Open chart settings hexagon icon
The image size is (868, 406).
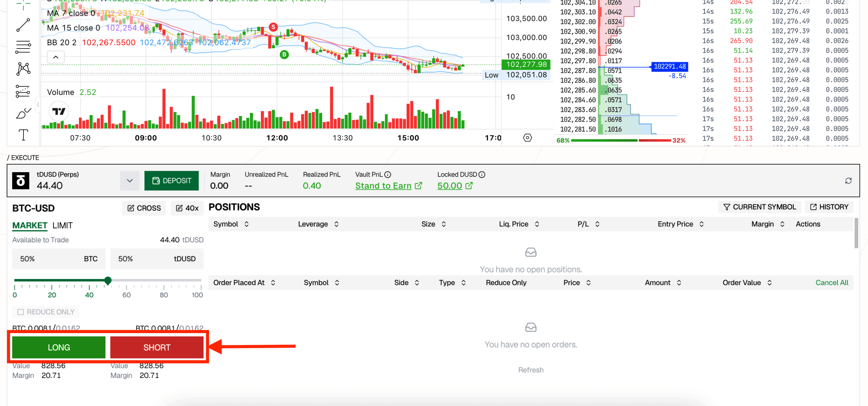[527, 138]
